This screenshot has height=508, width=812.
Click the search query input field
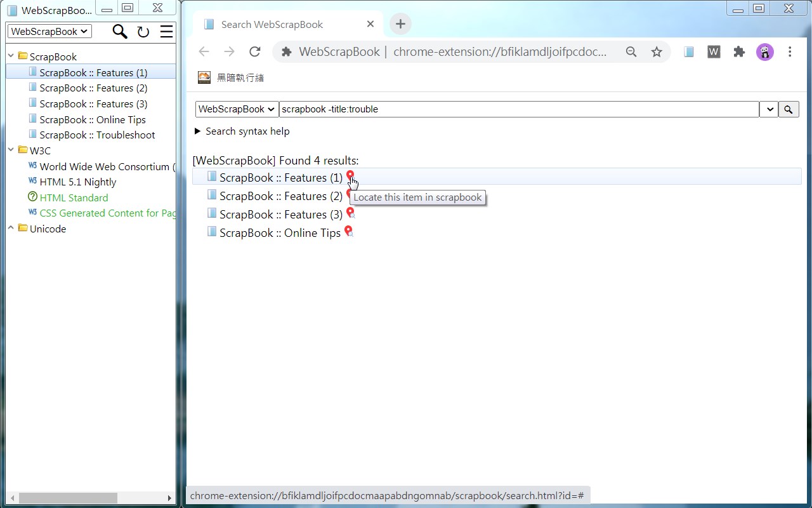(x=519, y=109)
